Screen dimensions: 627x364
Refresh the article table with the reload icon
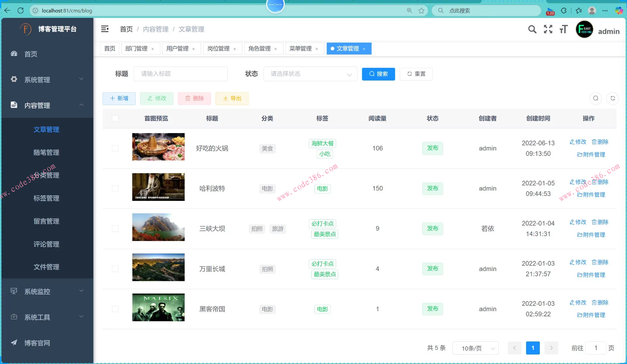coord(613,98)
